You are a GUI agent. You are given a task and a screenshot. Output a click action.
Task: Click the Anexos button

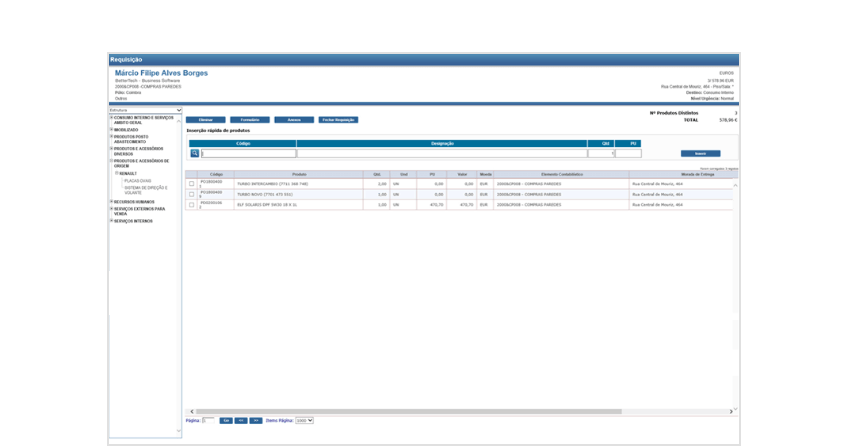[294, 120]
